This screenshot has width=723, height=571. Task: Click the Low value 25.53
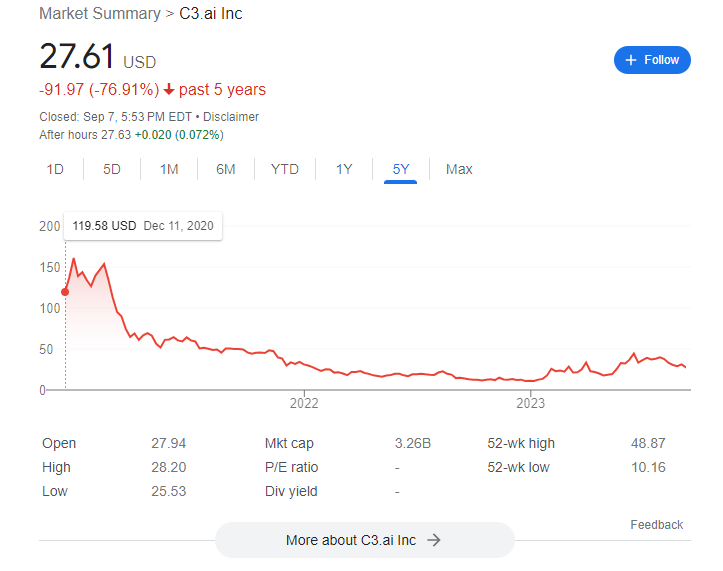pyautogui.click(x=169, y=491)
